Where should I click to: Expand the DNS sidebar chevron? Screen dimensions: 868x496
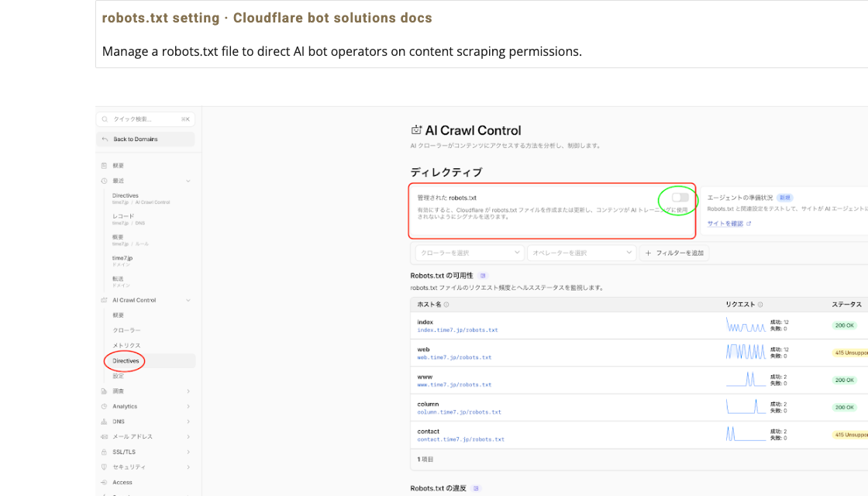[x=188, y=422]
